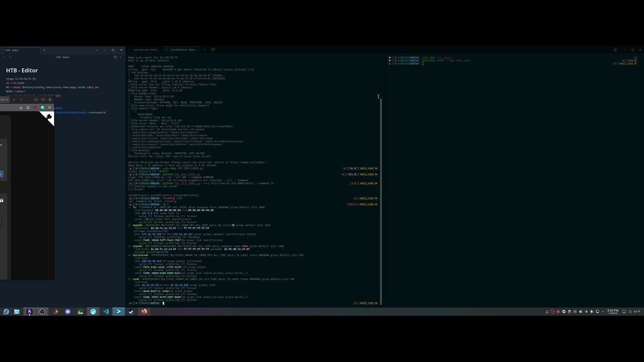Viewport: 644px width, 362px height.
Task: Open the colorful pinwheel app in taskbar
Action: 55,312
